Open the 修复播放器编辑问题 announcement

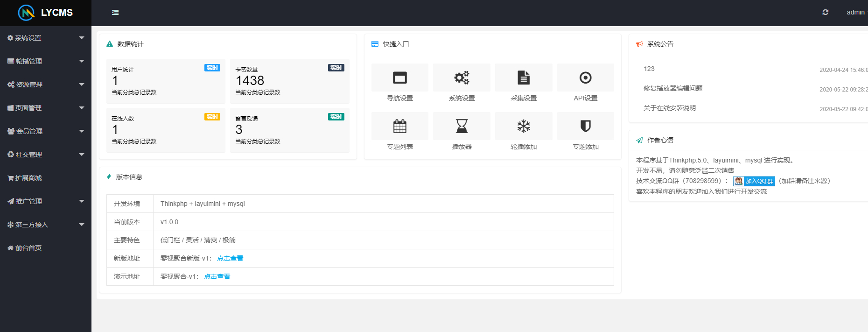click(x=673, y=88)
